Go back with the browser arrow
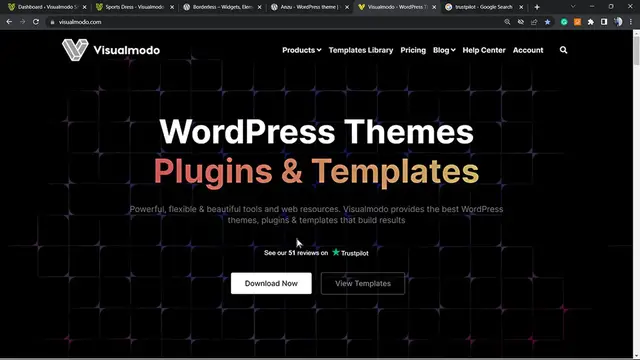The width and height of the screenshot is (640, 360). tap(9, 22)
